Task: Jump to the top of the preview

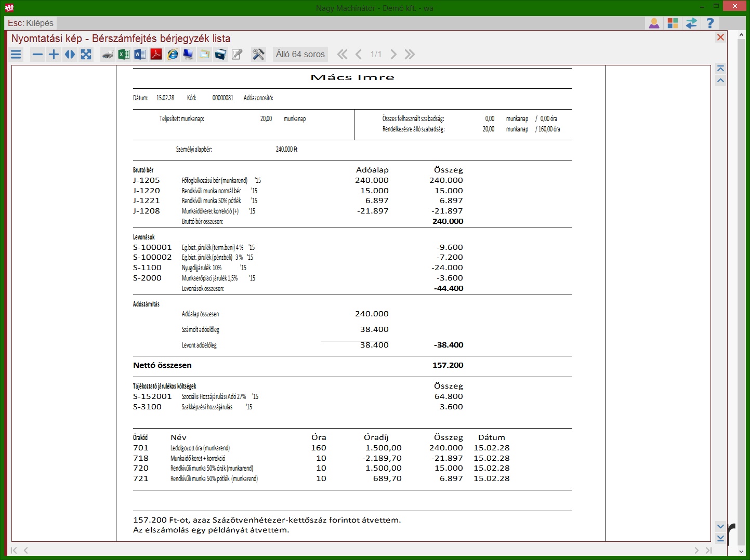Action: point(720,69)
